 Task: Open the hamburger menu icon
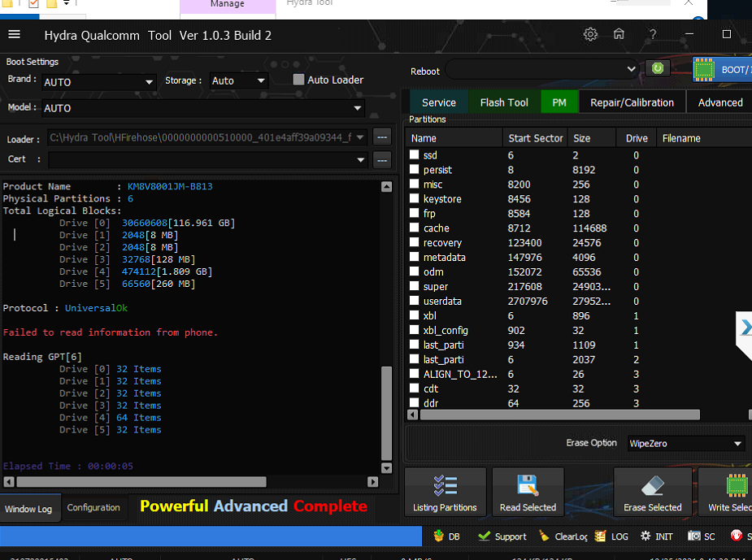click(x=15, y=34)
